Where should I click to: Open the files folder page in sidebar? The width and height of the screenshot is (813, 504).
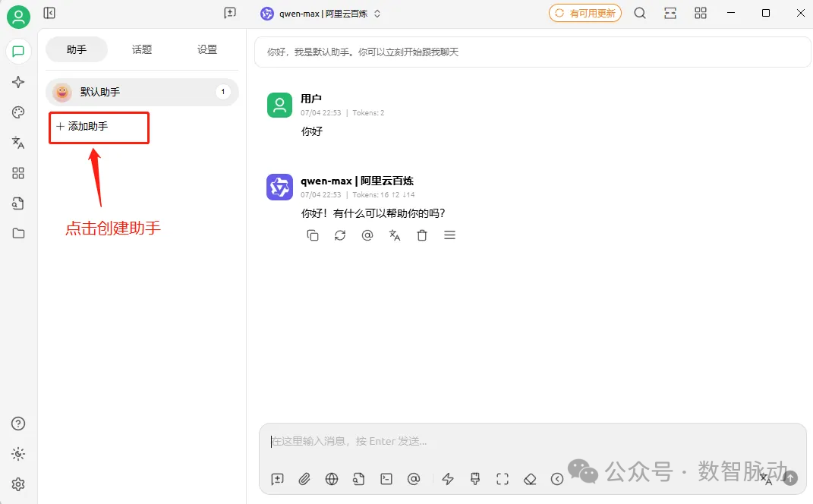click(18, 233)
